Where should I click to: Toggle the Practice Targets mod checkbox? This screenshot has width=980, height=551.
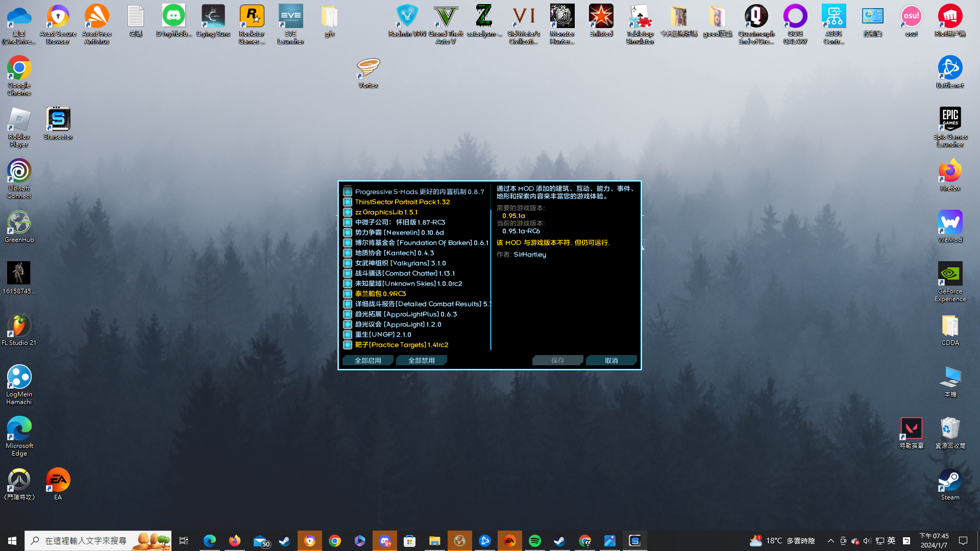click(348, 345)
